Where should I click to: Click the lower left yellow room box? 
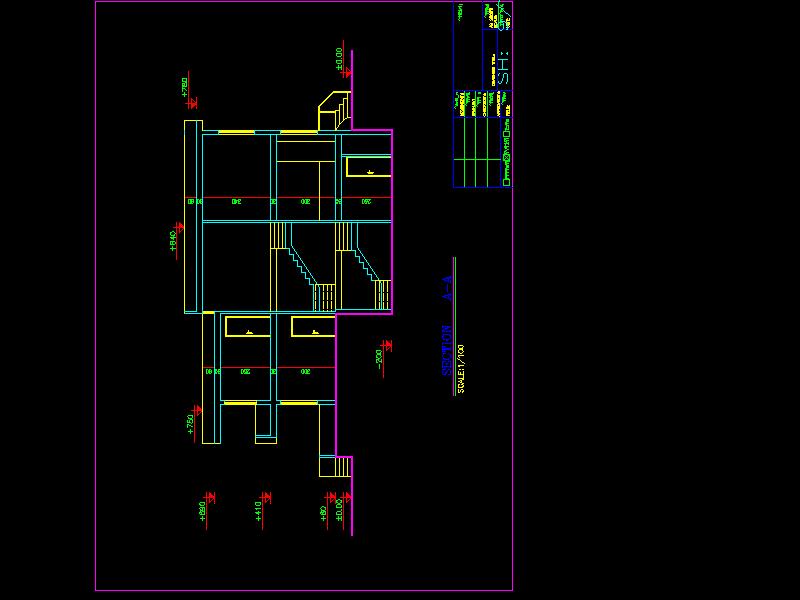coord(247,326)
